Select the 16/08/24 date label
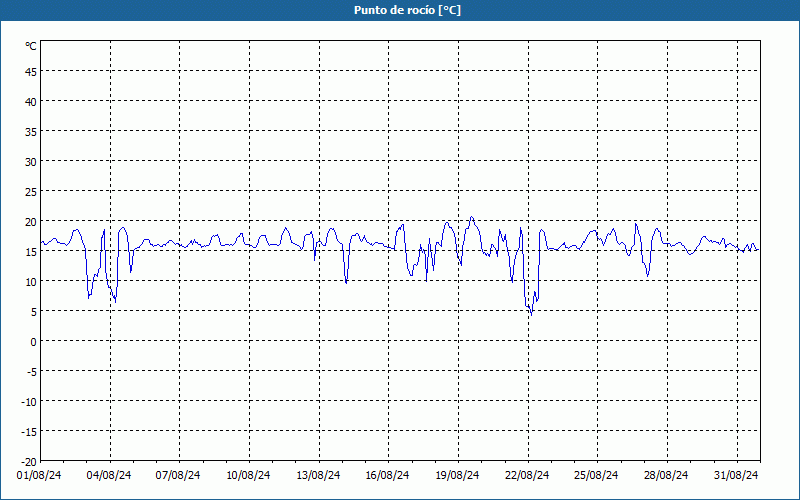 coord(387,475)
